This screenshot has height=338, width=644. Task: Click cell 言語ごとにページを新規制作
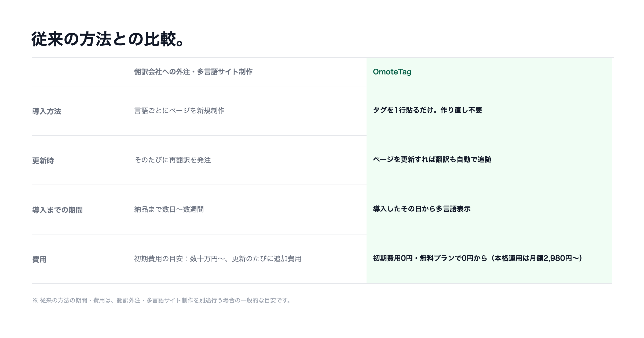[179, 111]
